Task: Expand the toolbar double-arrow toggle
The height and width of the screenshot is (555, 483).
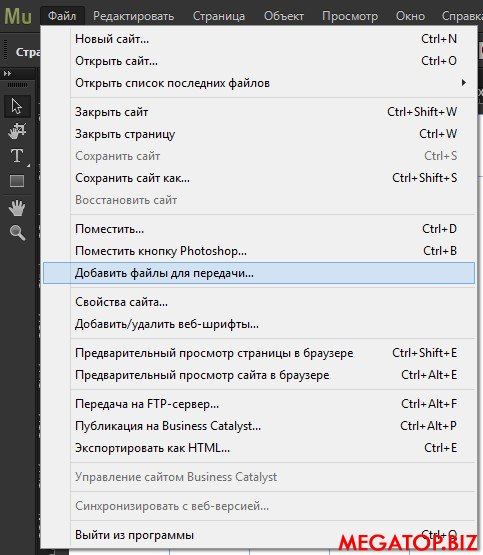Action: click(x=7, y=74)
